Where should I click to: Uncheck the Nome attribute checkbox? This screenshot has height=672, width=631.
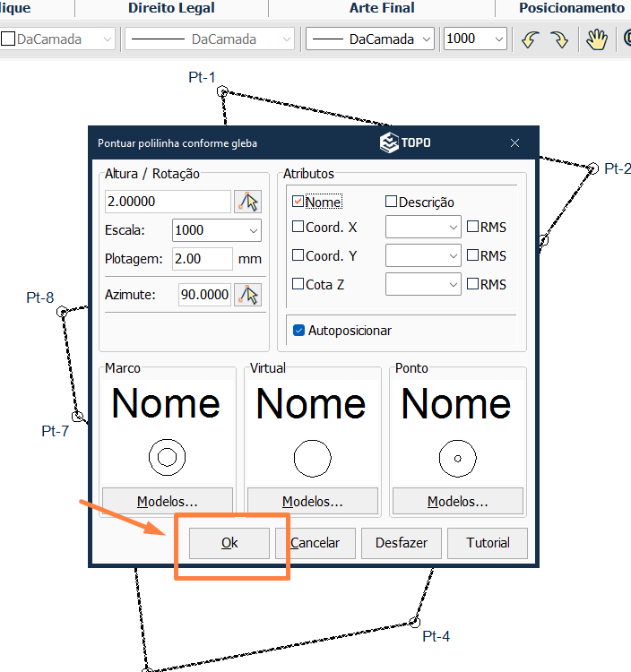[x=298, y=202]
